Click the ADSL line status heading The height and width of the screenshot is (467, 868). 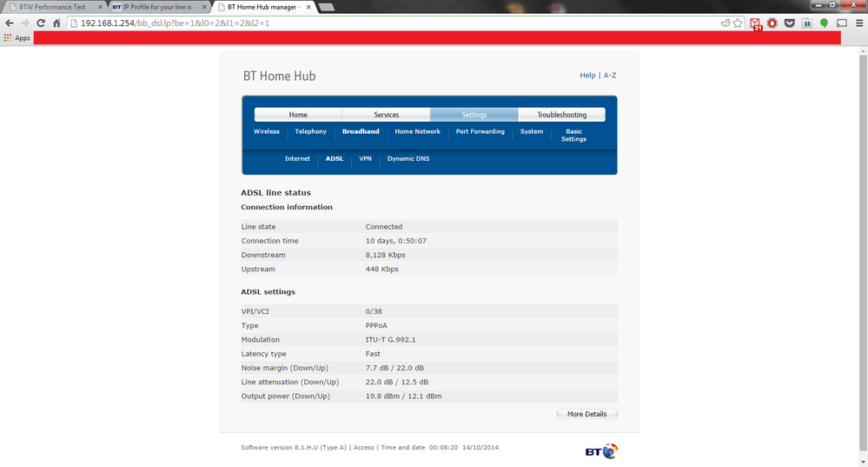coord(275,193)
